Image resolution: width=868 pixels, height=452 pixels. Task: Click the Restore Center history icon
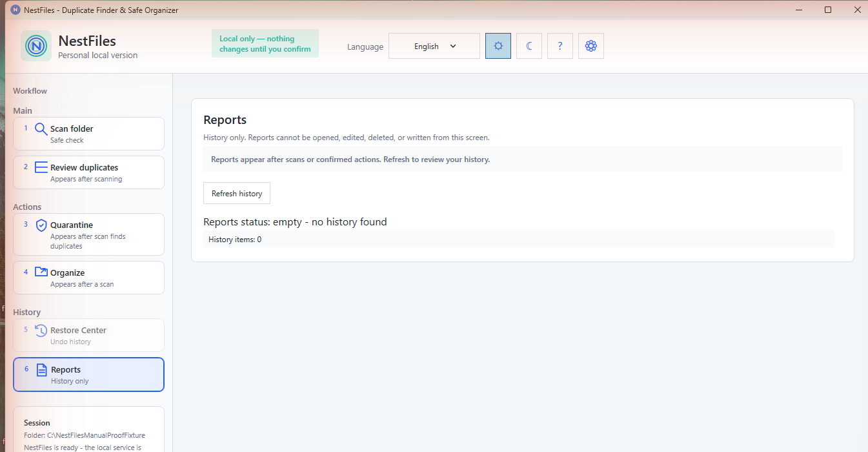point(41,331)
